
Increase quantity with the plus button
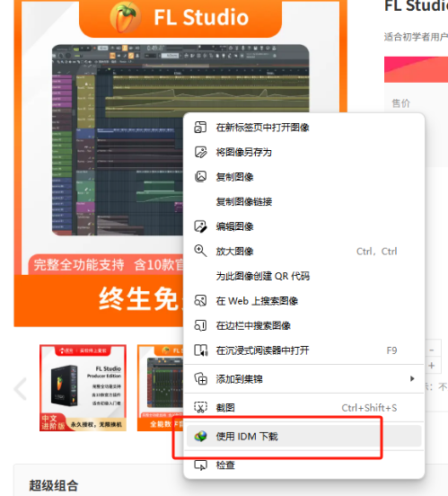click(432, 366)
